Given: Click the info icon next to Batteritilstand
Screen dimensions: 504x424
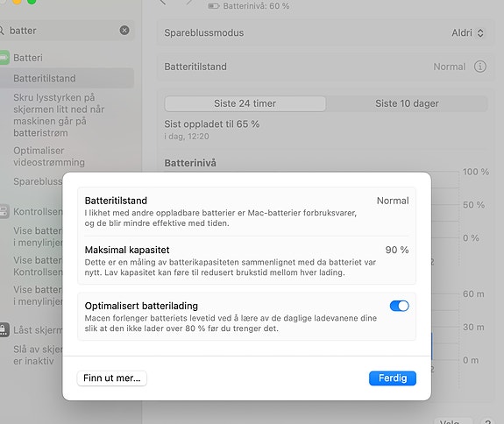Looking at the screenshot, I should pos(479,67).
